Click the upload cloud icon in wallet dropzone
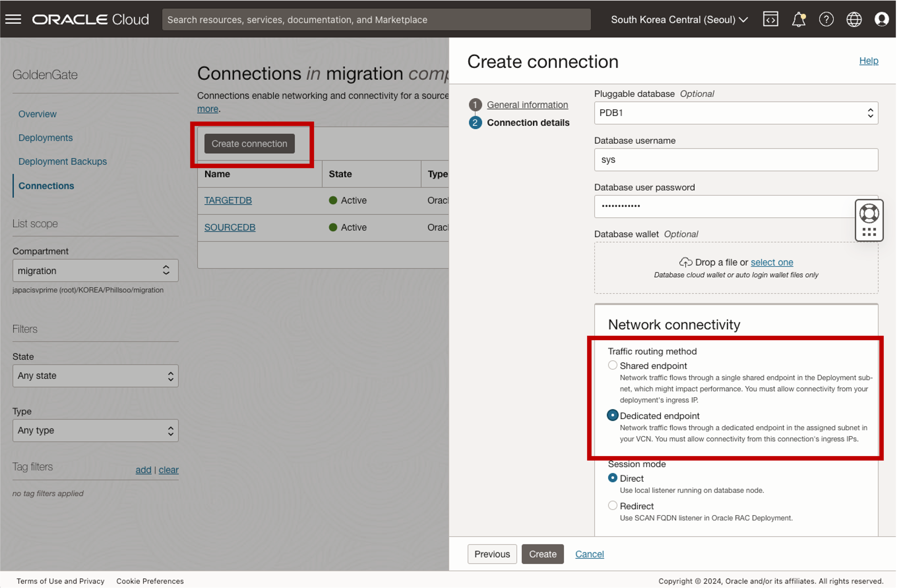This screenshot has width=897, height=588. pyautogui.click(x=686, y=262)
